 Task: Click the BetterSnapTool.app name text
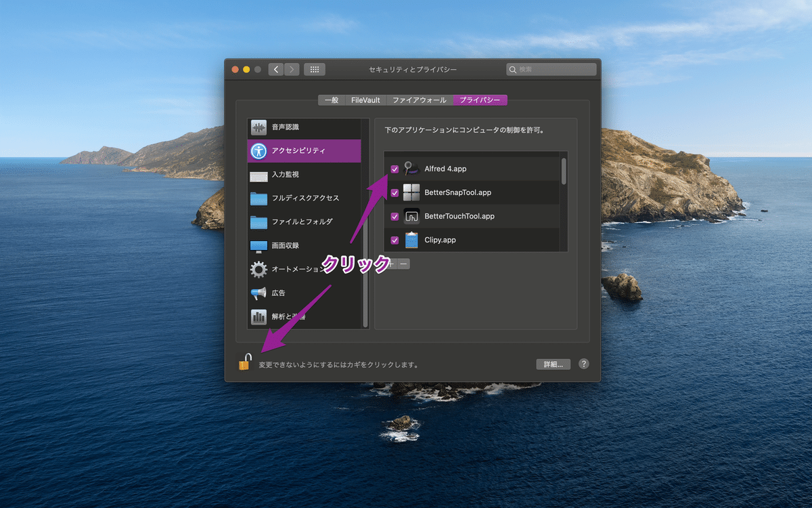[x=457, y=192]
